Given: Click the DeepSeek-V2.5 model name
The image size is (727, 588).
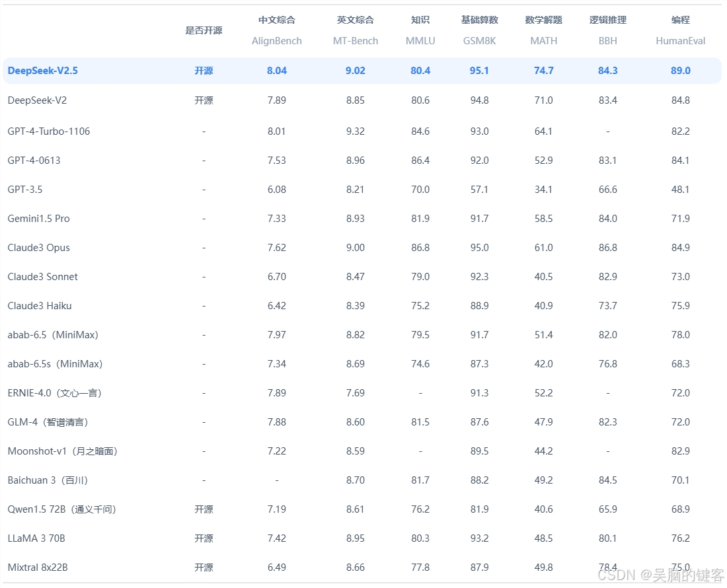Looking at the screenshot, I should [x=43, y=71].
